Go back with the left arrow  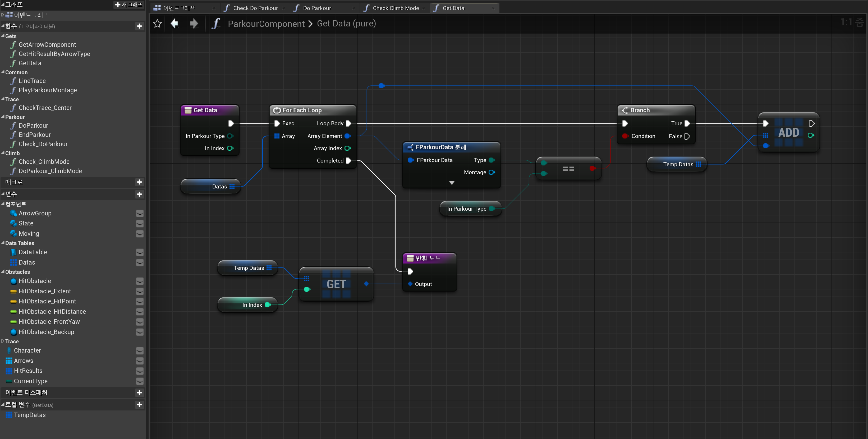point(174,24)
